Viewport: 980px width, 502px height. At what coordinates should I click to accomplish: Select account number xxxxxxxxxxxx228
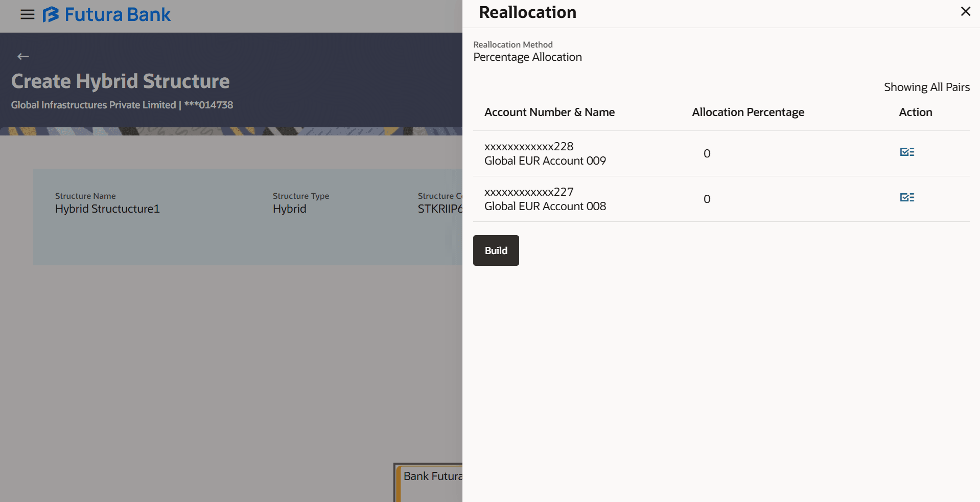529,147
